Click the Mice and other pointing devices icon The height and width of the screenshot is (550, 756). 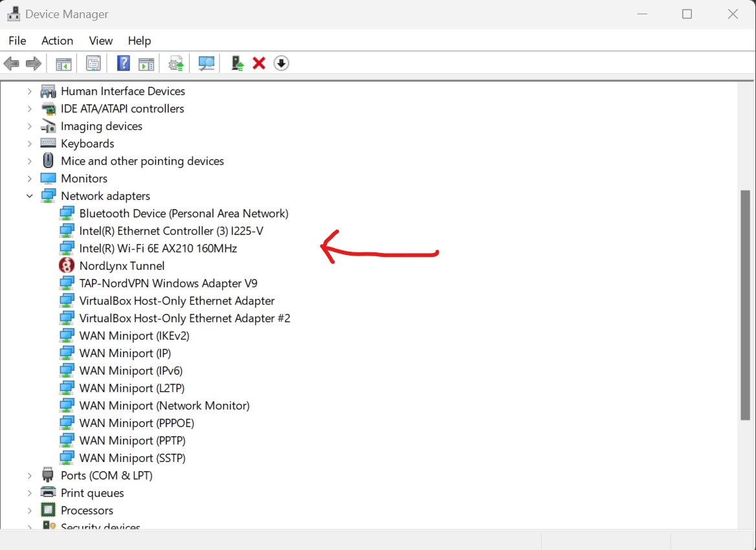pyautogui.click(x=48, y=160)
